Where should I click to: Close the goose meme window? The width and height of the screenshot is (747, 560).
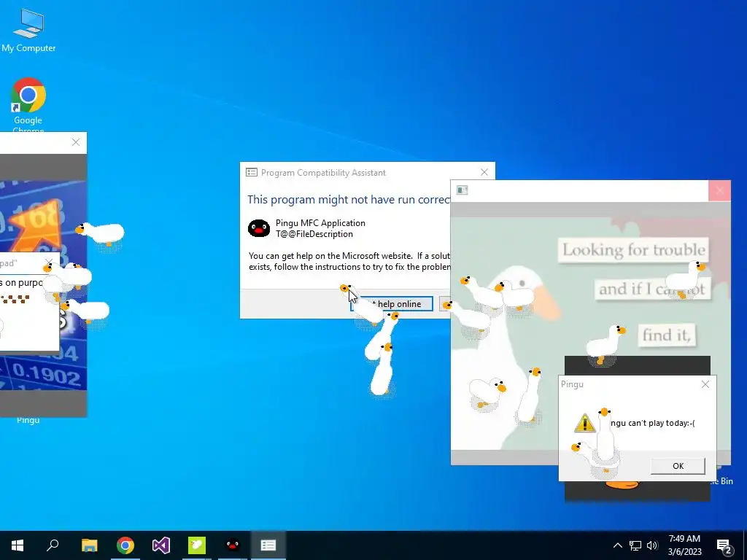click(x=719, y=190)
